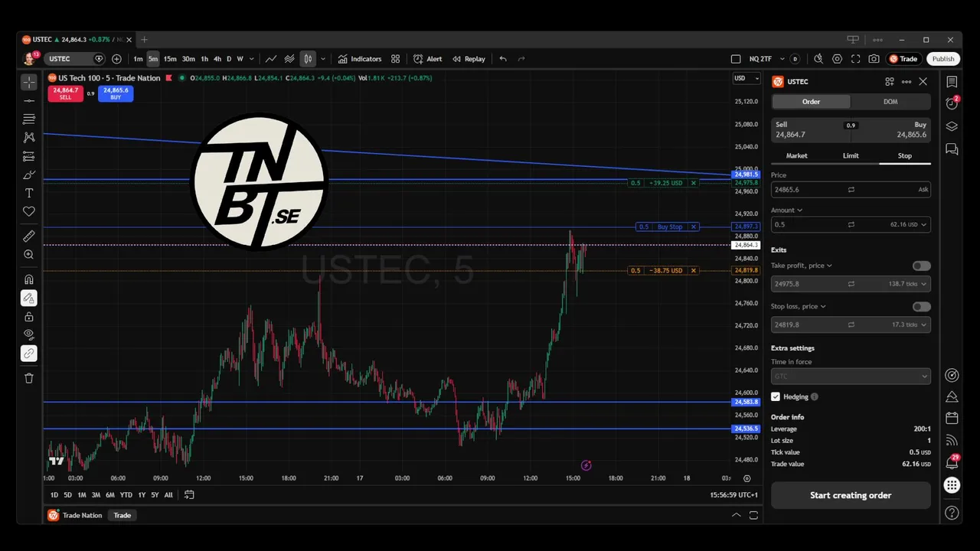Open the heart icons tool

click(29, 211)
